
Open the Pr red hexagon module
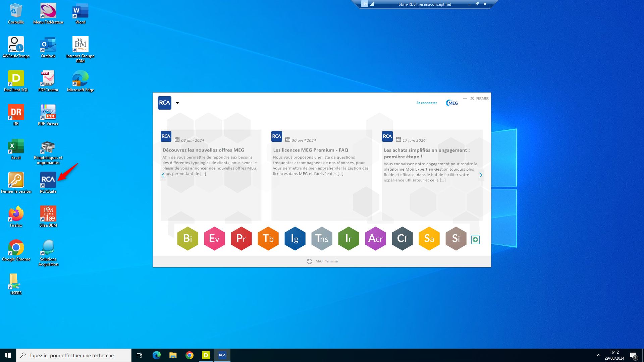(x=241, y=239)
